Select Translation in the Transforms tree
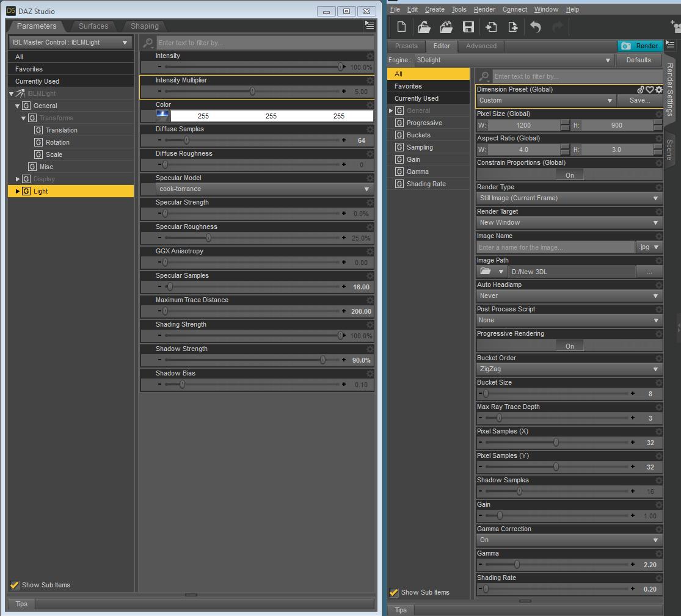681x616 pixels. point(61,130)
